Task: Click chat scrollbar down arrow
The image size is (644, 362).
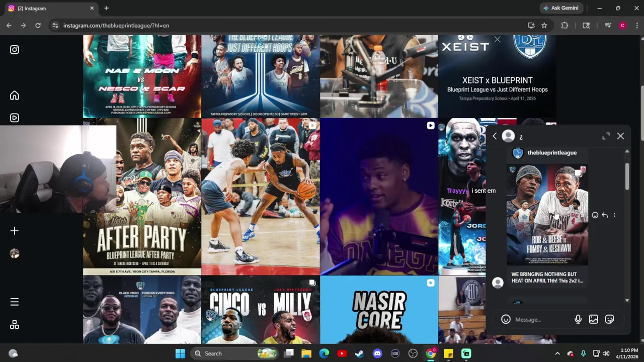Action: point(627,300)
